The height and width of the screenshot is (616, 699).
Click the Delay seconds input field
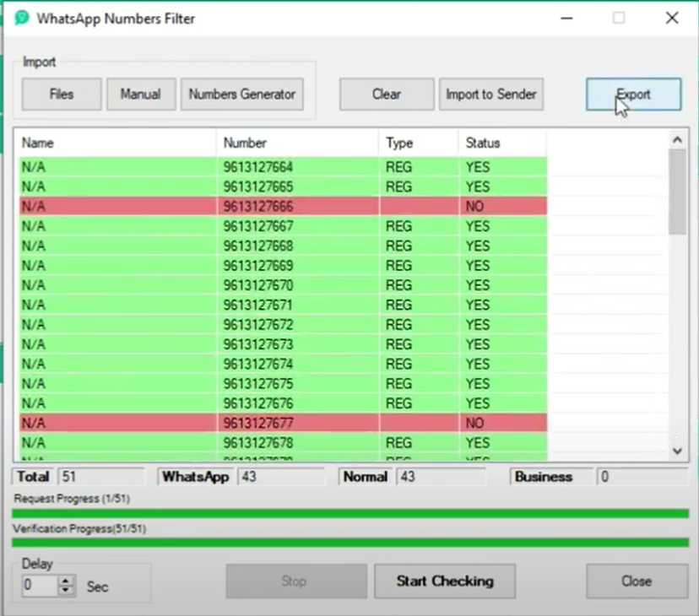39,586
